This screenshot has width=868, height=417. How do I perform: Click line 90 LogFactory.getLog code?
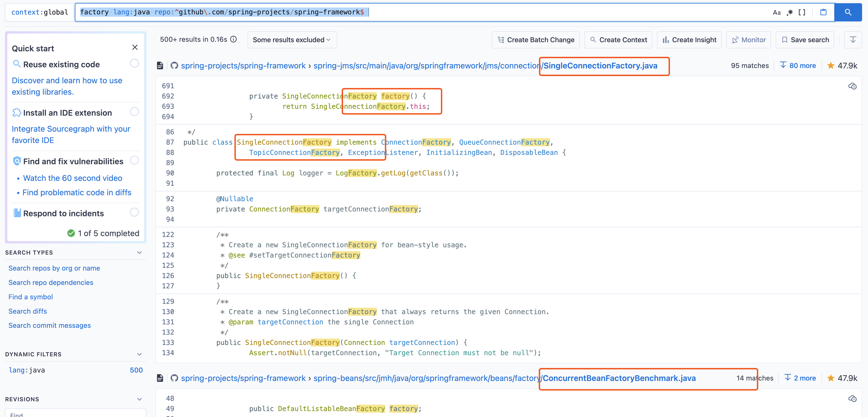click(x=337, y=173)
